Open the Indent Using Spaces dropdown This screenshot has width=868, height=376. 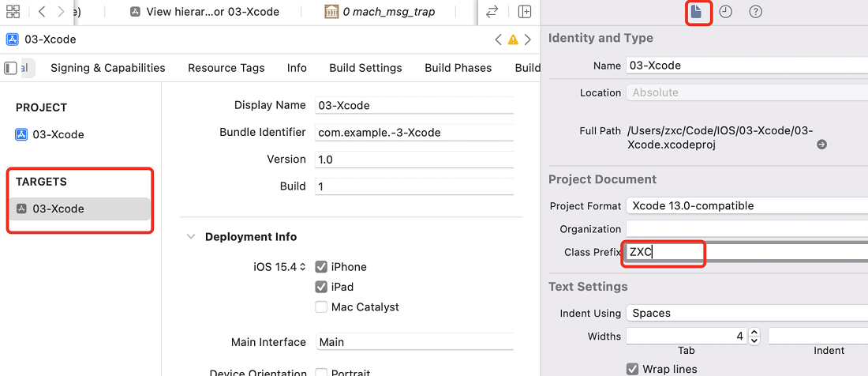tap(746, 313)
